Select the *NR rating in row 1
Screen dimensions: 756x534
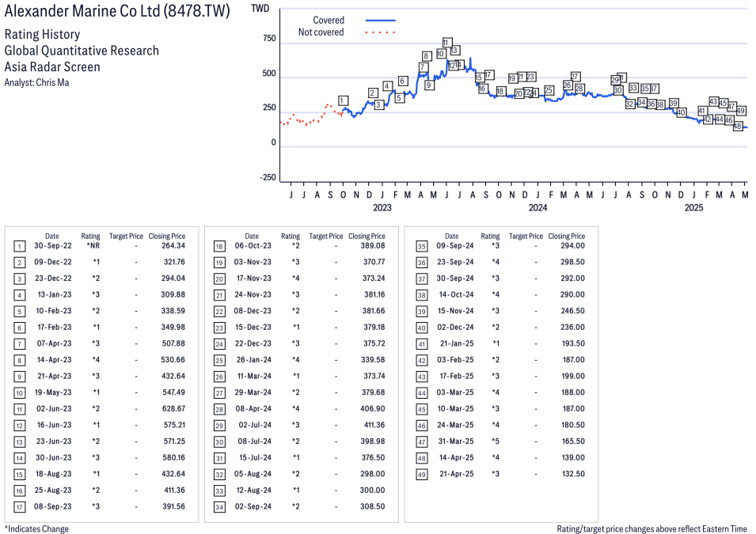tap(93, 246)
